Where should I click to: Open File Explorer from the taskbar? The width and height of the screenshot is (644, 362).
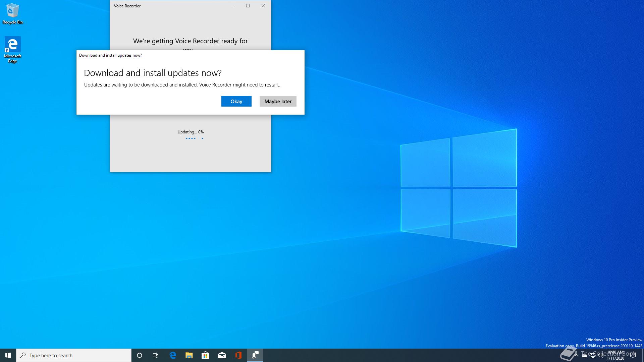pos(189,355)
